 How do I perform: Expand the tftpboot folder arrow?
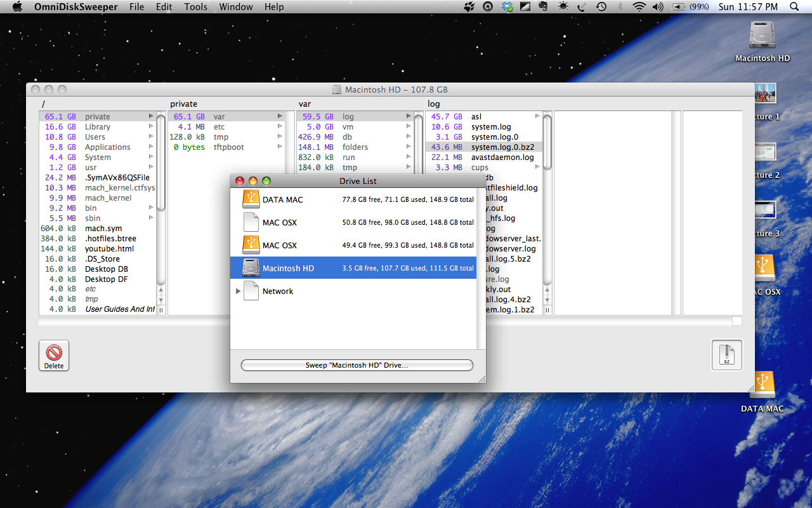click(280, 147)
